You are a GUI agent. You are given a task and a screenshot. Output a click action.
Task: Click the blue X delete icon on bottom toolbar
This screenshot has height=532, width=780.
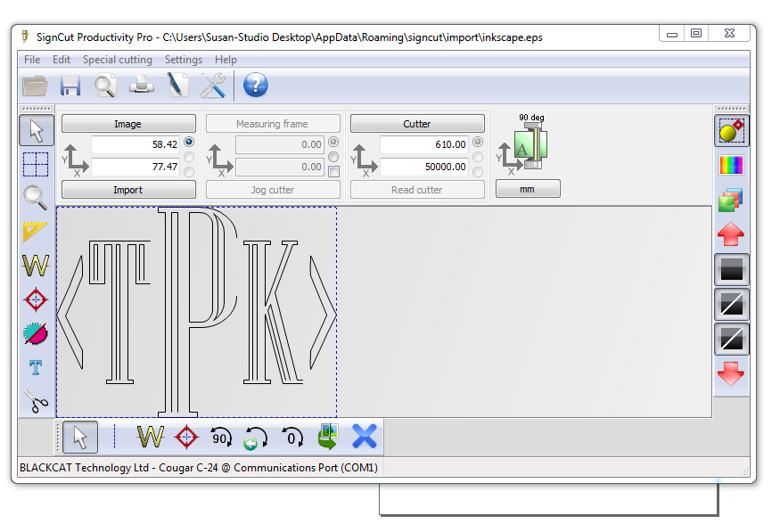(x=364, y=437)
